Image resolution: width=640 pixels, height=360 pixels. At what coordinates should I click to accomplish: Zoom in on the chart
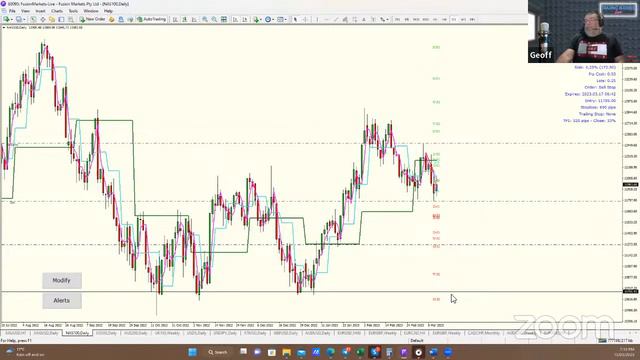tap(204, 19)
